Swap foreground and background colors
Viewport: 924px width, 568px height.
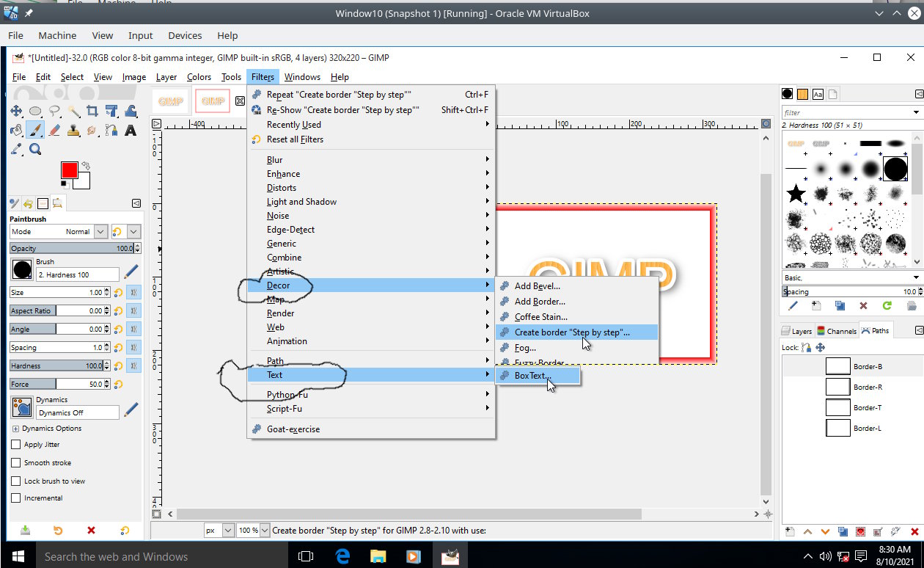(x=86, y=166)
